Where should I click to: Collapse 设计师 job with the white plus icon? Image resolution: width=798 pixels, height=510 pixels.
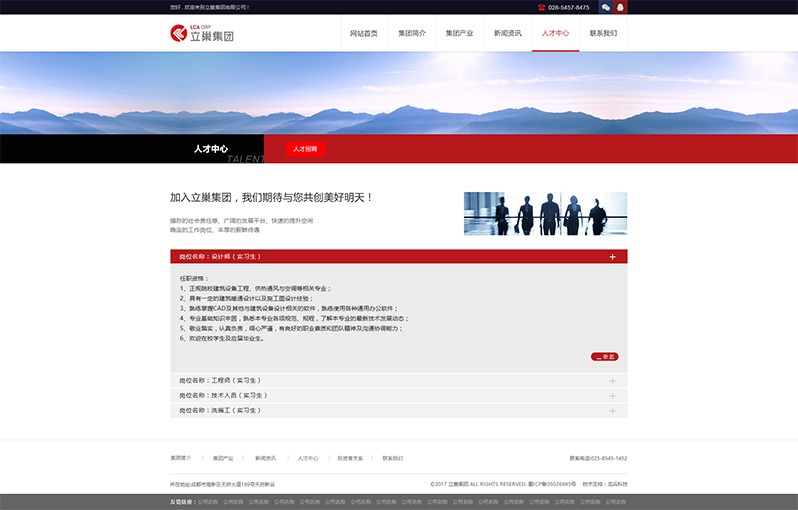point(612,257)
